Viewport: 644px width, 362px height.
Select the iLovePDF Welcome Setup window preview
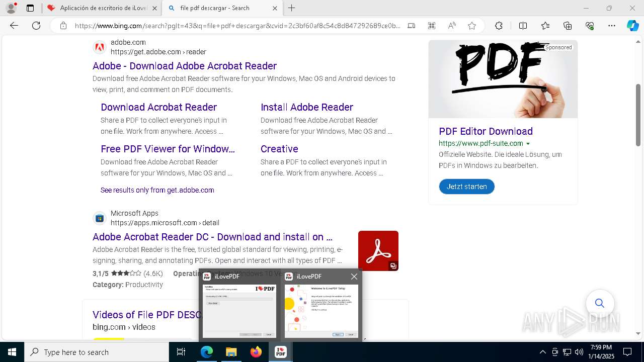pos(321,311)
